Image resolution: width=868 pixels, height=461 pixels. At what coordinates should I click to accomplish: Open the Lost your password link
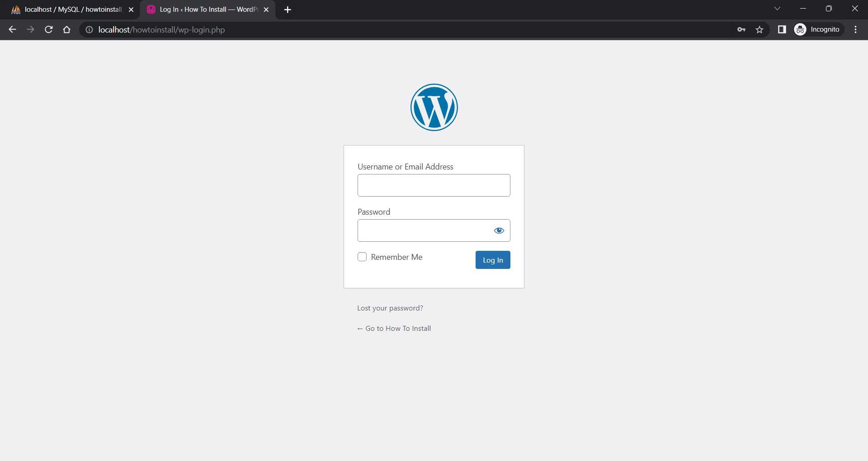point(390,308)
